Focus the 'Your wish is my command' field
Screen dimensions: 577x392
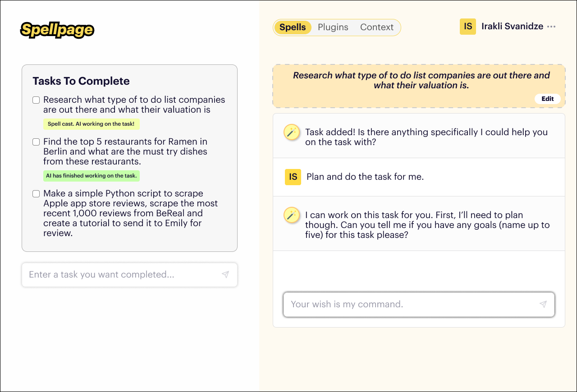pyautogui.click(x=419, y=304)
